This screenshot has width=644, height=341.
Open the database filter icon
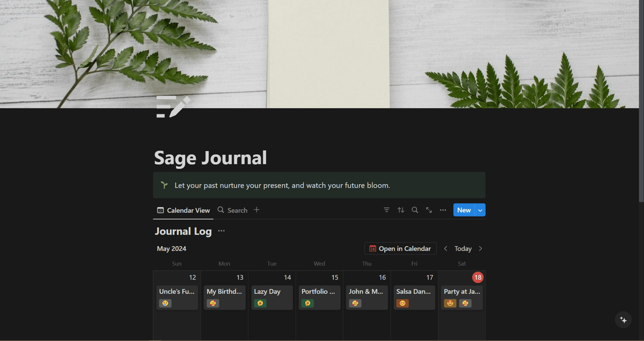tap(387, 210)
